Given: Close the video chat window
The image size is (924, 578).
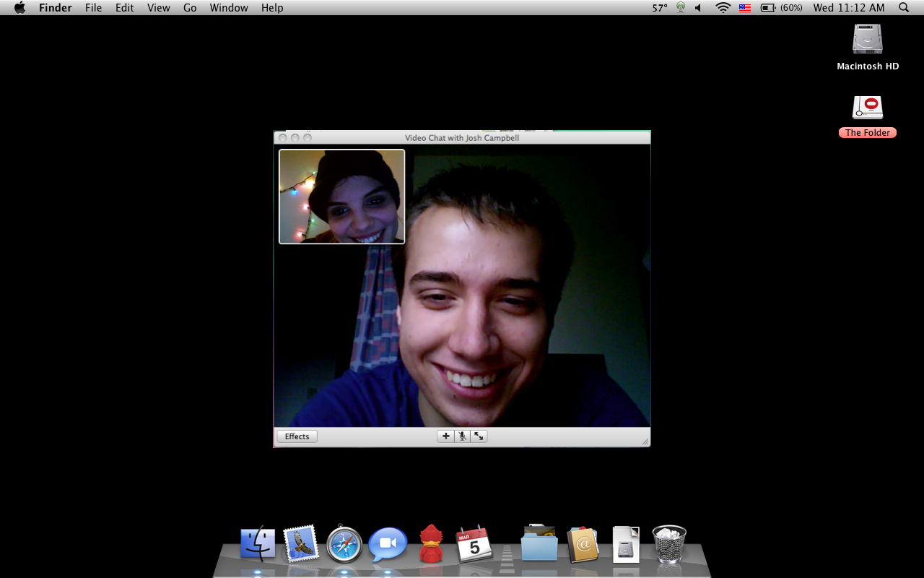Looking at the screenshot, I should [x=283, y=138].
